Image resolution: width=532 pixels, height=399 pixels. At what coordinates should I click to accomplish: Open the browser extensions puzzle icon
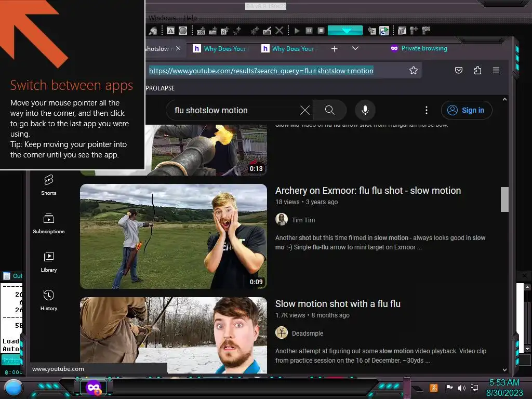(x=477, y=70)
